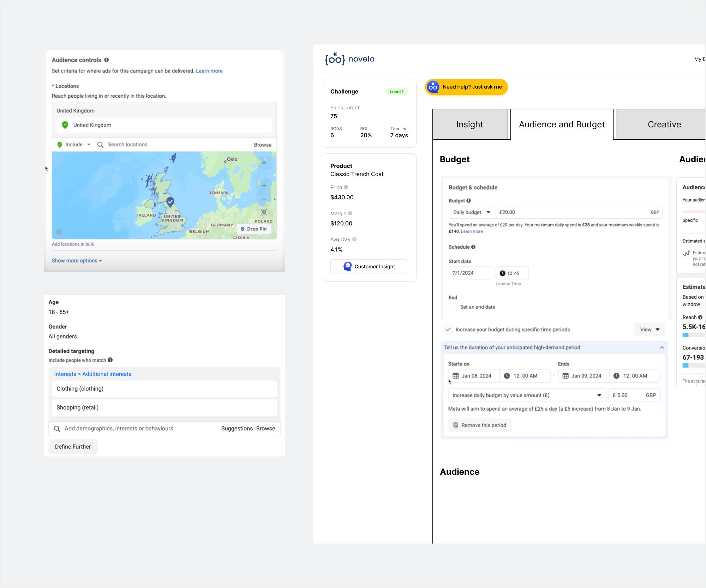Click the Margin info icon
This screenshot has width=706, height=588.
click(350, 213)
